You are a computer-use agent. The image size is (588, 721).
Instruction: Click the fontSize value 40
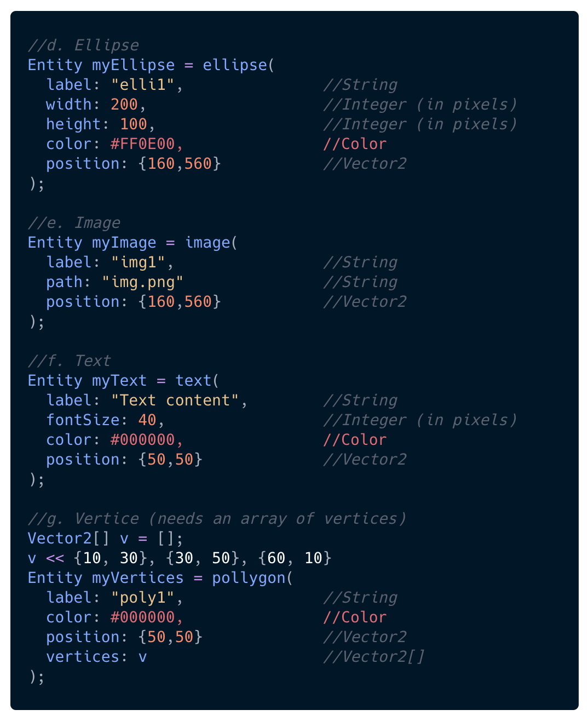pos(147,420)
